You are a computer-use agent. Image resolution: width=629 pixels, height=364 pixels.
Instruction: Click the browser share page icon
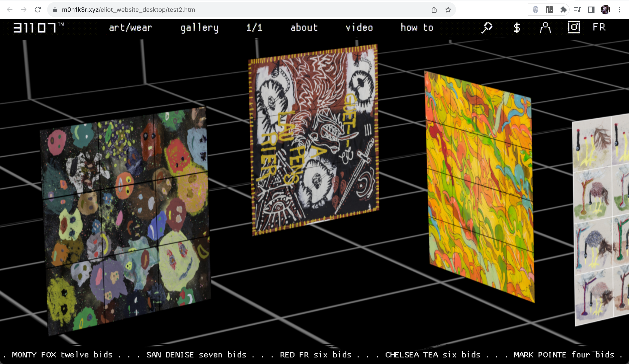(434, 10)
